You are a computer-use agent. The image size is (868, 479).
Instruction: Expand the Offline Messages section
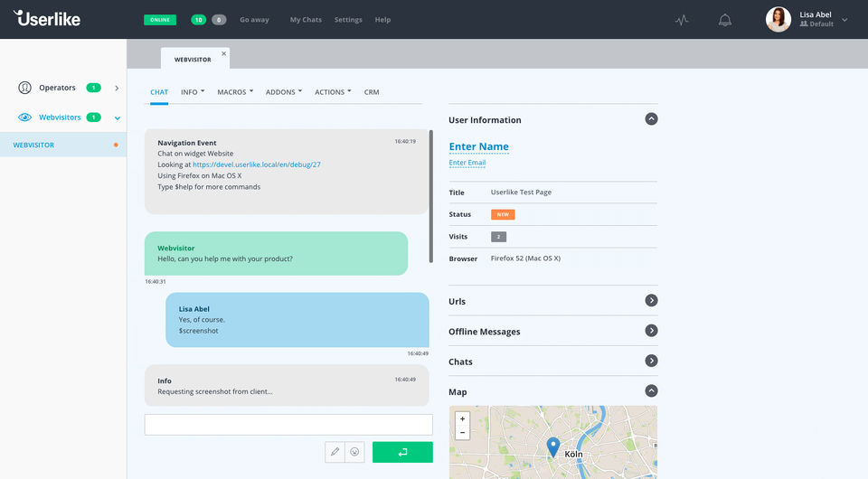pos(651,331)
